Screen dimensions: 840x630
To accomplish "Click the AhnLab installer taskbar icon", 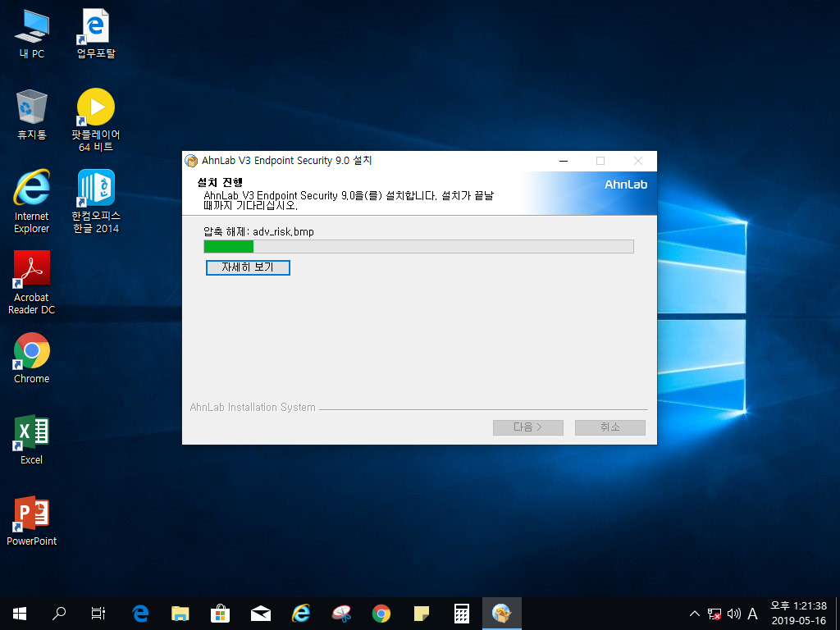I will coord(502,614).
